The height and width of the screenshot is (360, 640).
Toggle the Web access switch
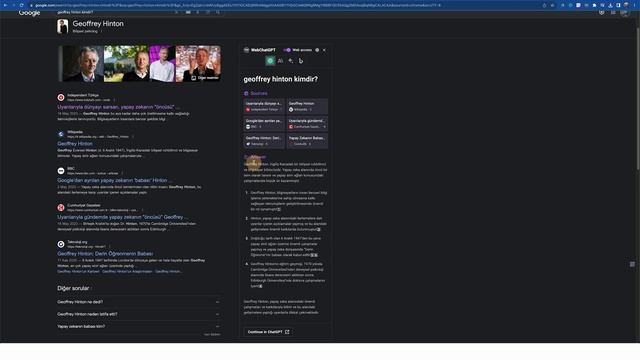tap(287, 50)
